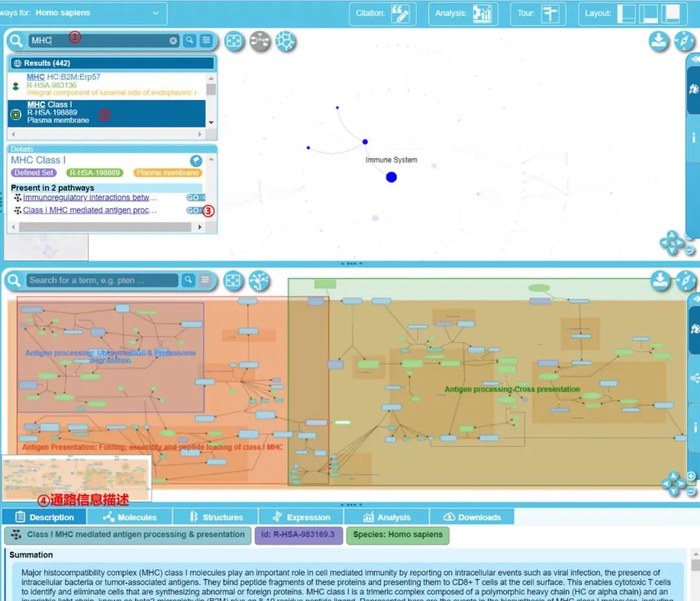This screenshot has height=601, width=700.
Task: Click the search magnifier beside MHC field
Action: coord(189,41)
